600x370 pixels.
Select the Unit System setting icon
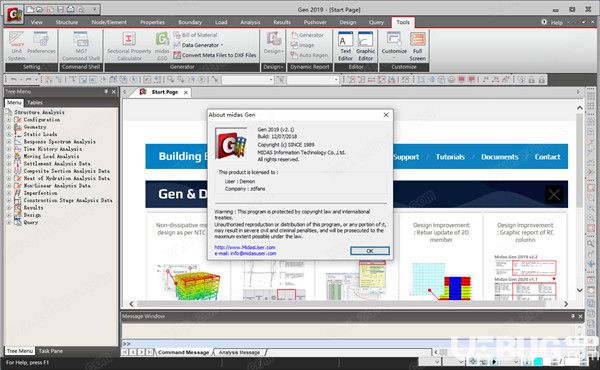pos(16,46)
